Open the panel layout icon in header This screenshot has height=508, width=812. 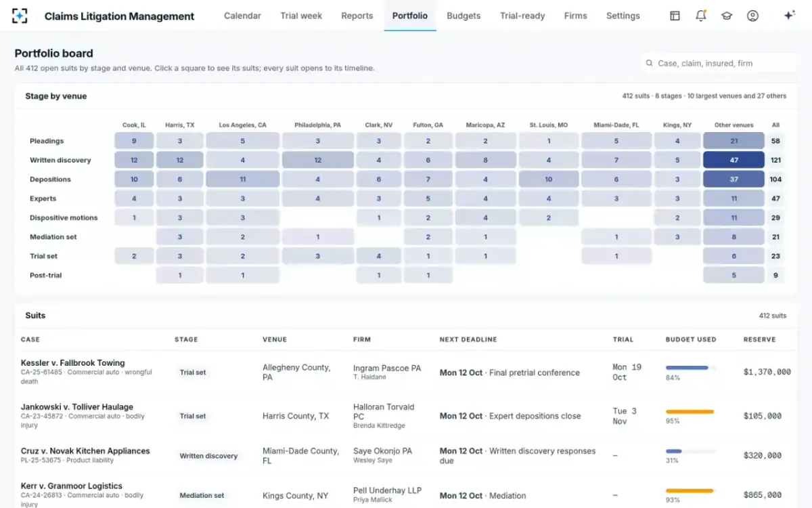tap(675, 16)
